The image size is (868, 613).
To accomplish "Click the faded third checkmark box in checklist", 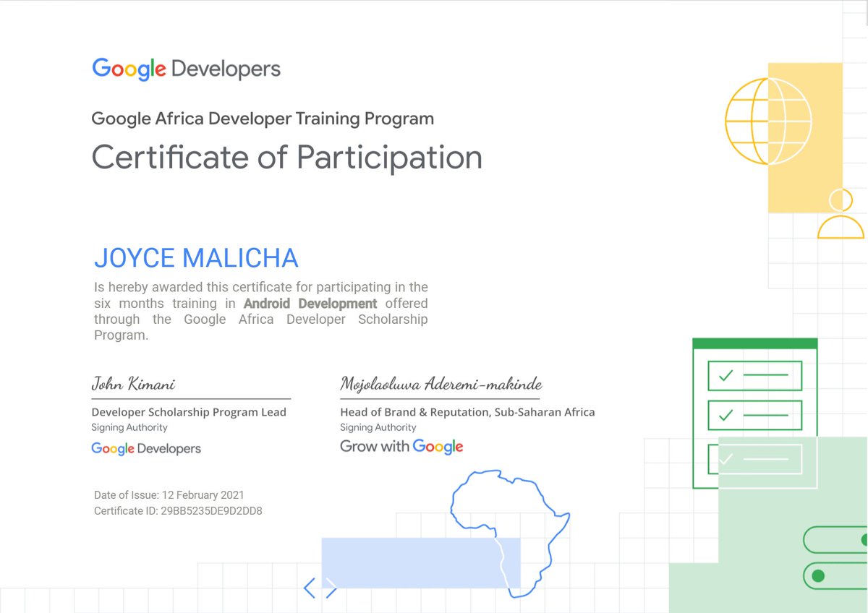I will (755, 459).
